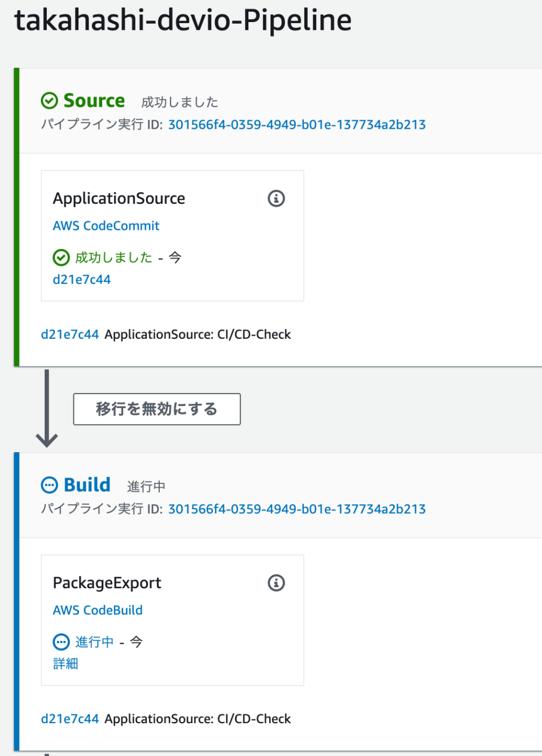Open the AWS CodeCommit provider link
Image resolution: width=542 pixels, height=756 pixels.
coord(106,225)
